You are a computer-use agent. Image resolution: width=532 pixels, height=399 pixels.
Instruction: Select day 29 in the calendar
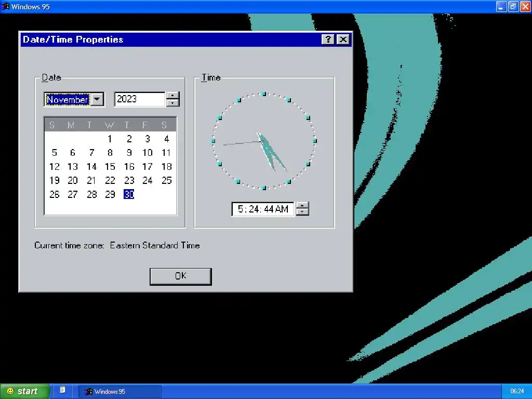click(x=110, y=194)
